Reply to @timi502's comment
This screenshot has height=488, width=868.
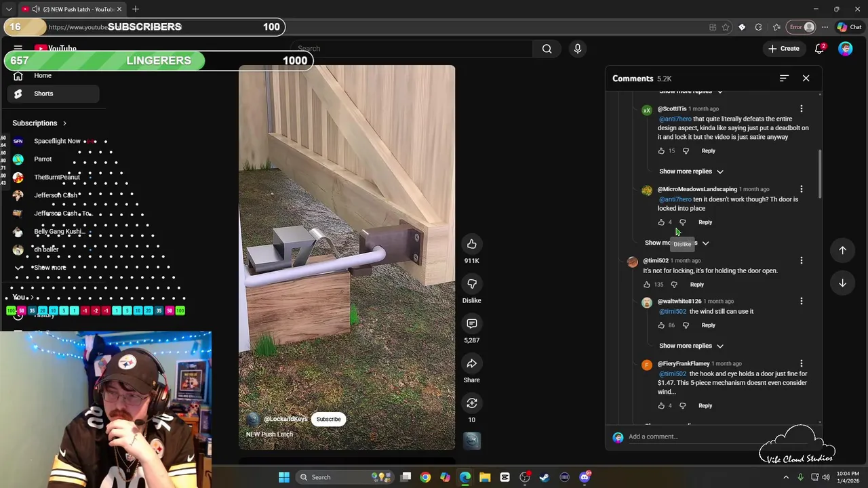(696, 285)
